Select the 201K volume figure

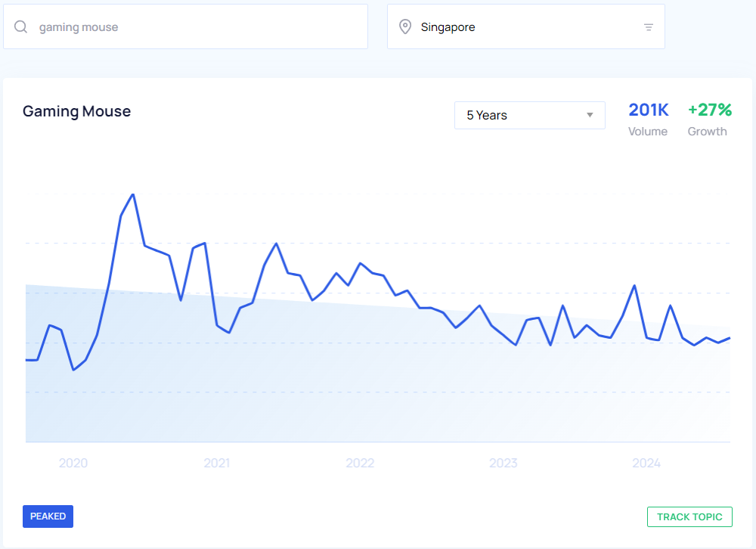tap(649, 110)
